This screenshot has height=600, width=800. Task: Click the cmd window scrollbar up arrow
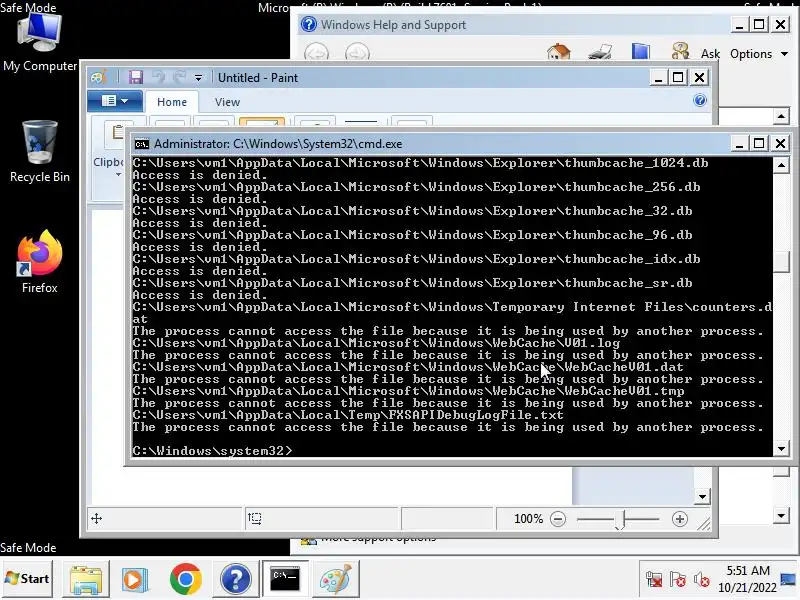pos(781,165)
